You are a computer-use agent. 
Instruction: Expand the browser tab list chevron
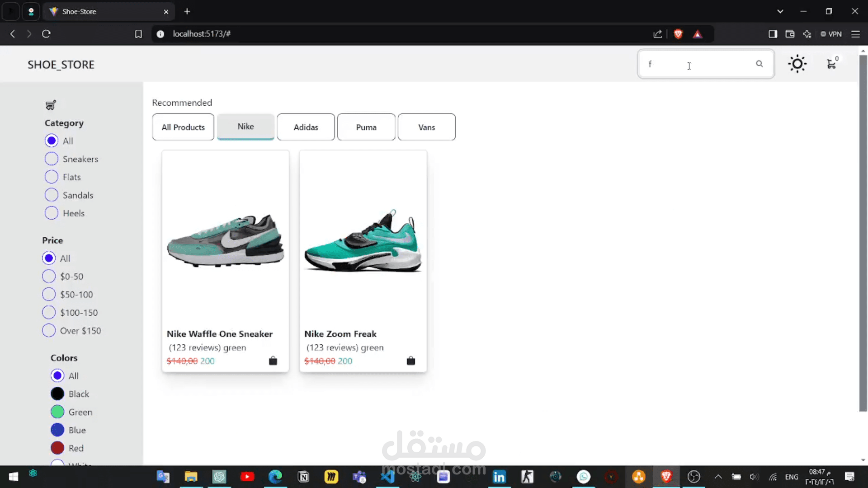click(780, 11)
